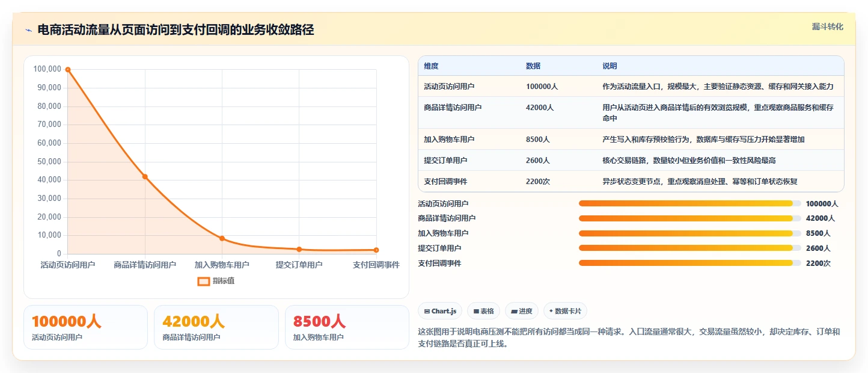
Task: Open the 100000人 data card
Action: 85,327
